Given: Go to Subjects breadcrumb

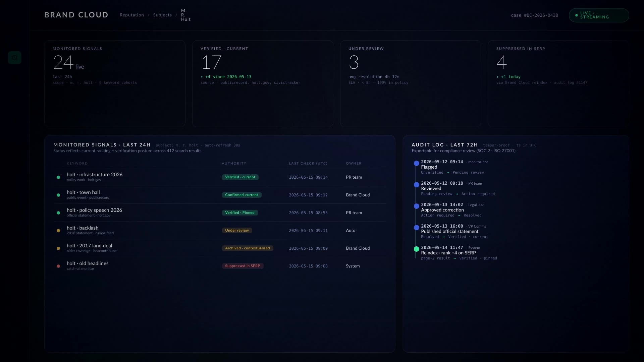Looking at the screenshot, I should (162, 15).
